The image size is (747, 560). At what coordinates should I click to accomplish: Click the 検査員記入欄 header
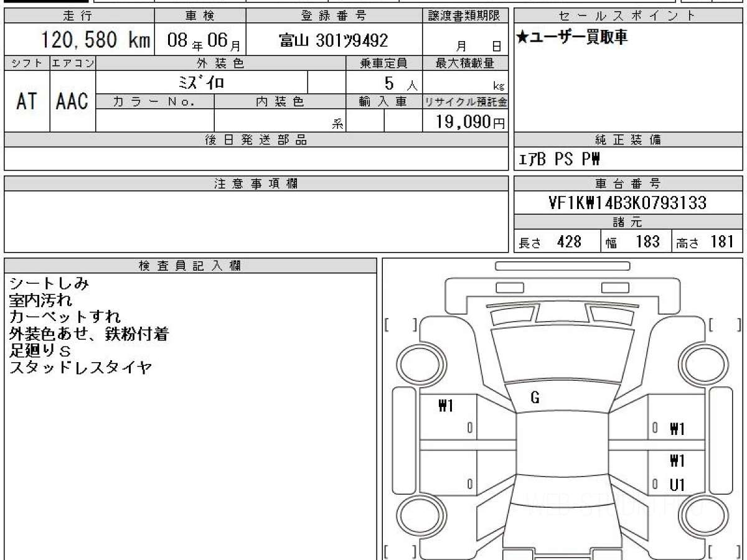[190, 266]
